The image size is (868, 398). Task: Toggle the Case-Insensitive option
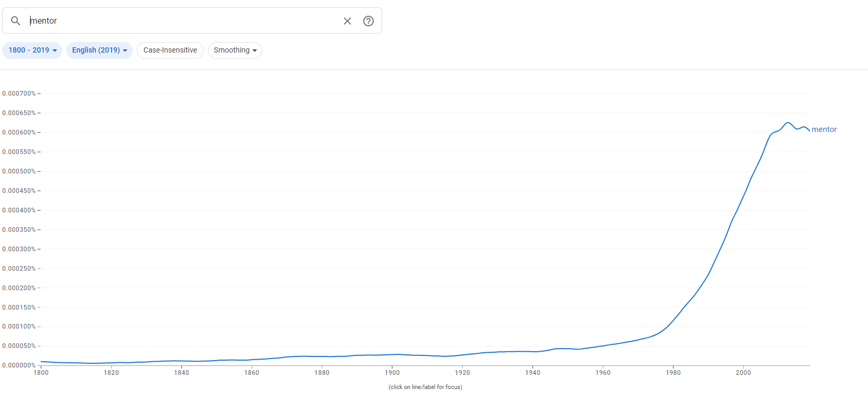point(170,50)
